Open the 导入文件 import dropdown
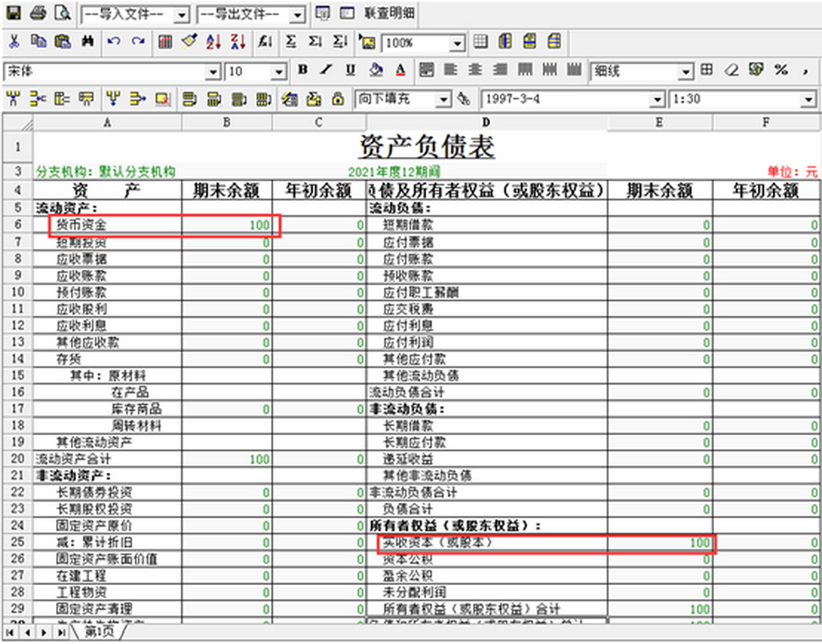Screen dimensions: 822x644 (182, 14)
